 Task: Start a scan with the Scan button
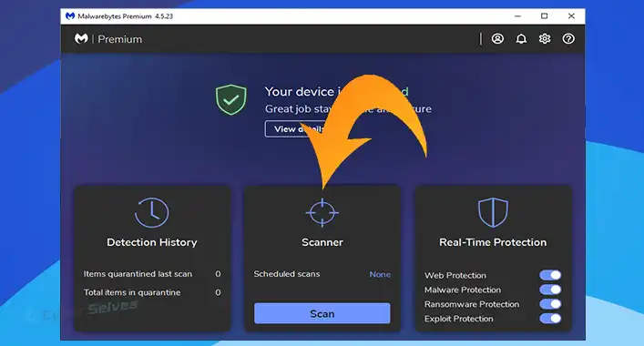tap(322, 313)
